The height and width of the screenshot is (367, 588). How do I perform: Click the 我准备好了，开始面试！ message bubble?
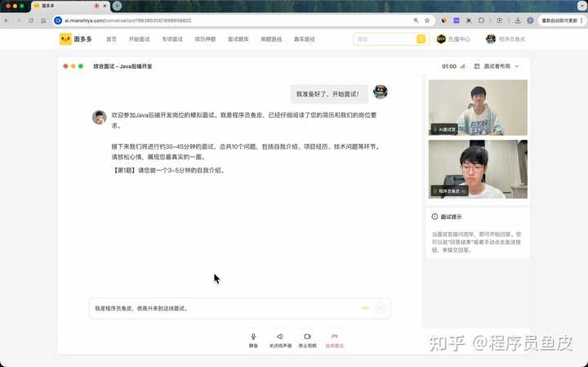[x=329, y=94]
